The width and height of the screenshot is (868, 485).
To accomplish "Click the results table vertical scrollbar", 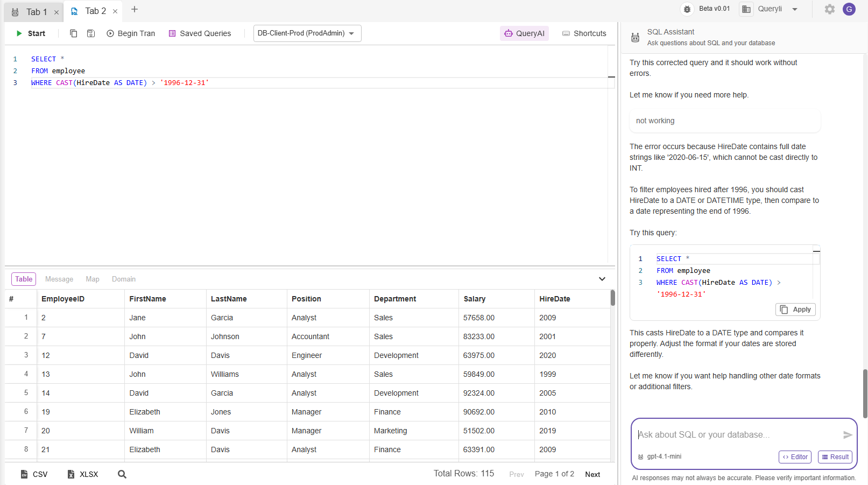I will point(613,298).
